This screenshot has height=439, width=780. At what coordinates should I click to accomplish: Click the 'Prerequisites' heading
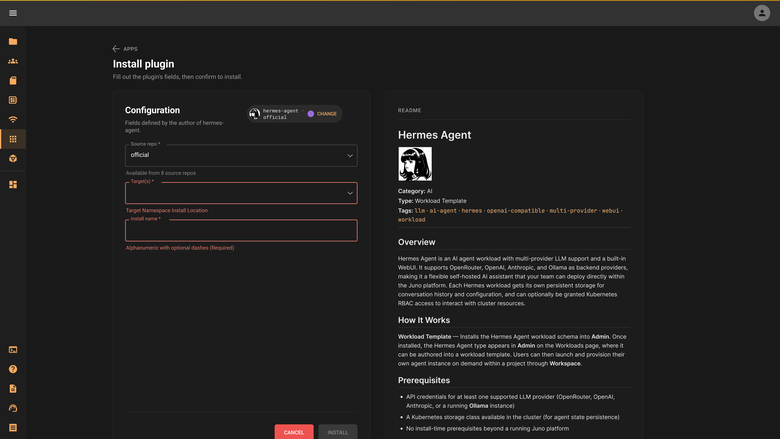click(x=424, y=380)
